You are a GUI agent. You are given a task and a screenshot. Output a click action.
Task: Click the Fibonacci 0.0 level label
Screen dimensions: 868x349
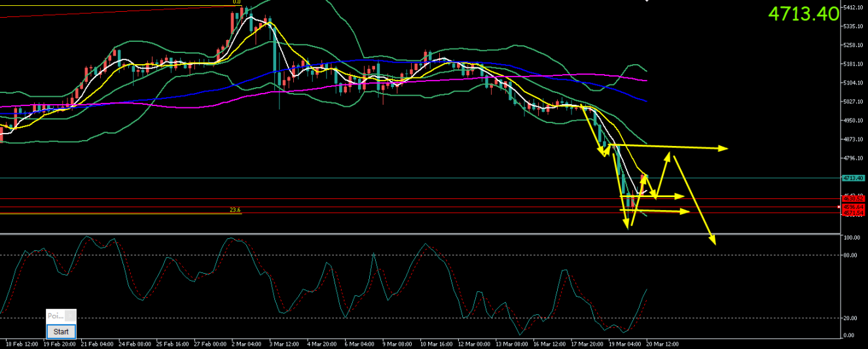pos(236,2)
